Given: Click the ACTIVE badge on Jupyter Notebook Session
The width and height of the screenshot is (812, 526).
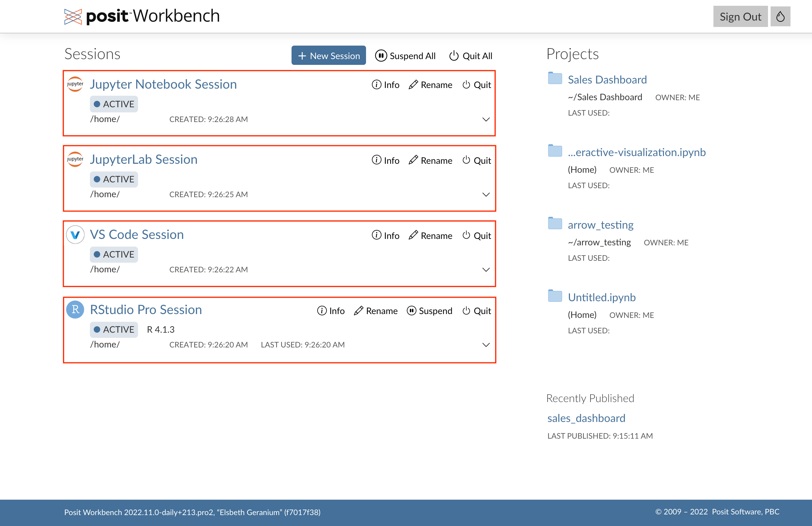Looking at the screenshot, I should click(x=114, y=104).
